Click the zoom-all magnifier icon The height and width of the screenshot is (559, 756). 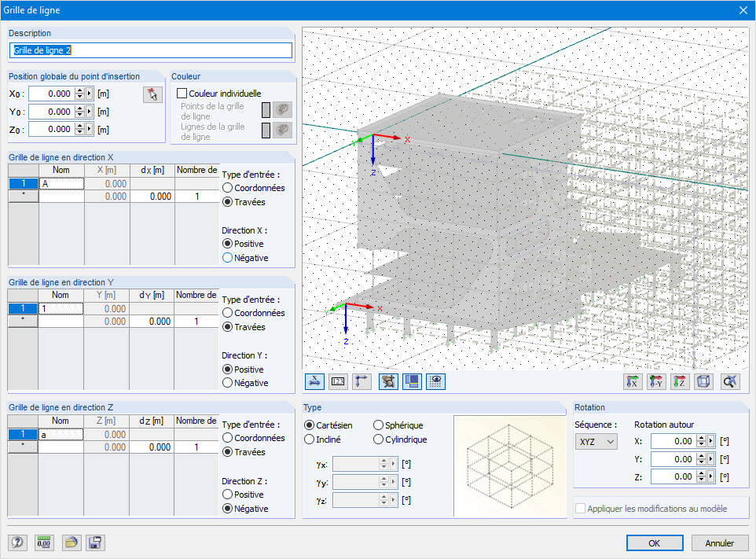[x=730, y=381]
